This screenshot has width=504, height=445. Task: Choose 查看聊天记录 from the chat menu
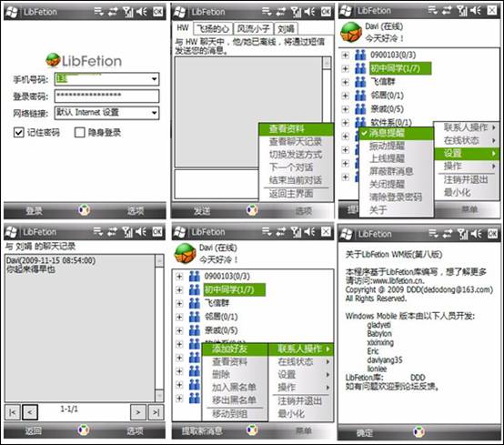coord(296,141)
